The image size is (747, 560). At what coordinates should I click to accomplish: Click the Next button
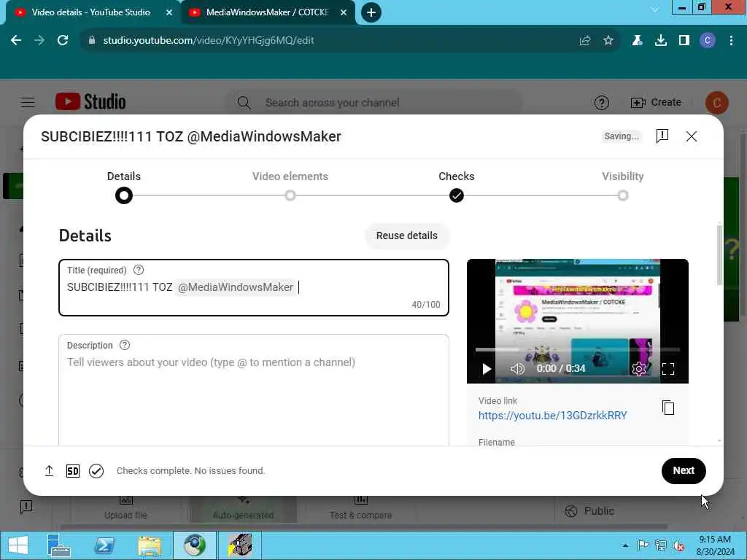683,471
